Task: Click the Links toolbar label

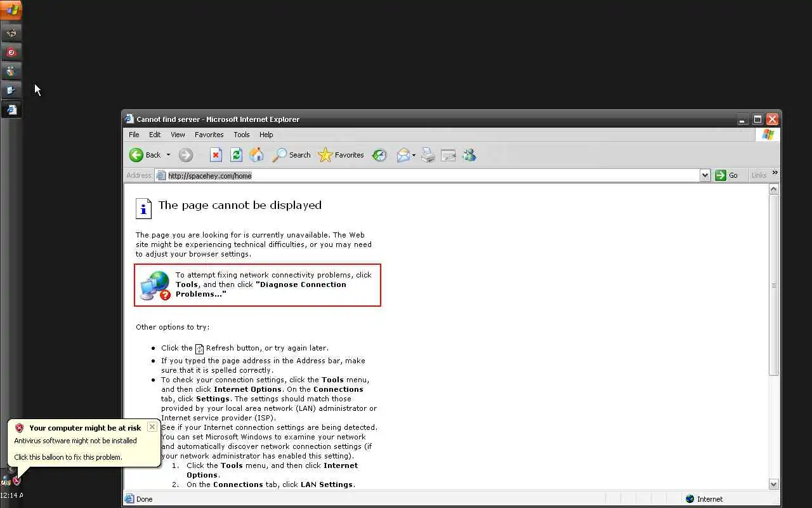Action: (x=759, y=175)
